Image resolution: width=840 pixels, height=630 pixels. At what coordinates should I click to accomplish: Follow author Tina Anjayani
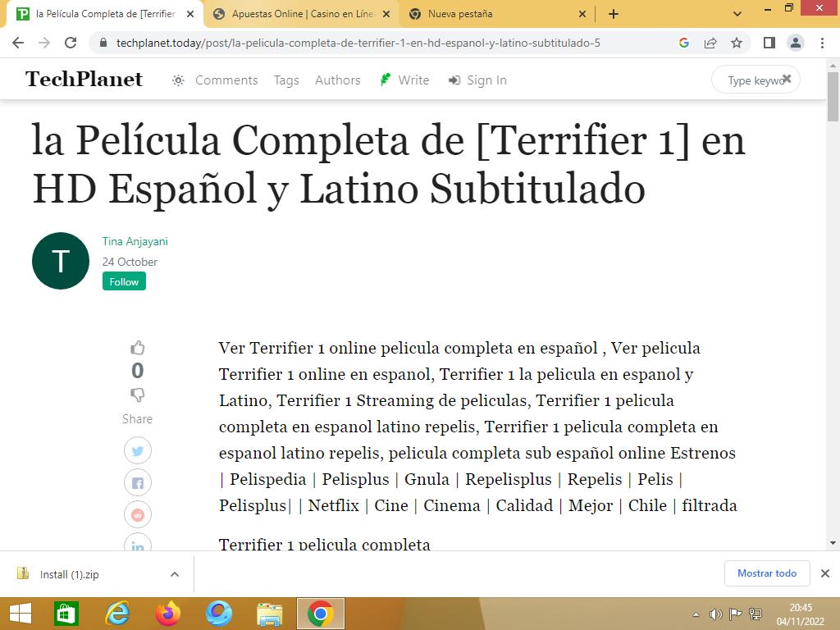(124, 281)
